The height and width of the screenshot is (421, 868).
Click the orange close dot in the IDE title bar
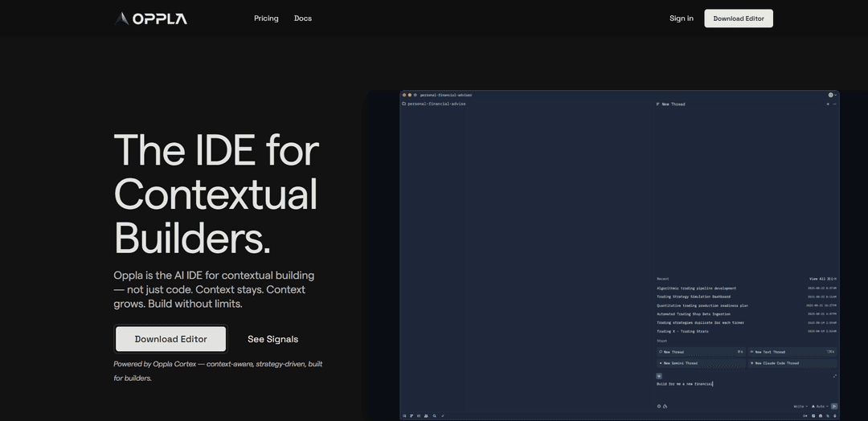[x=404, y=95]
